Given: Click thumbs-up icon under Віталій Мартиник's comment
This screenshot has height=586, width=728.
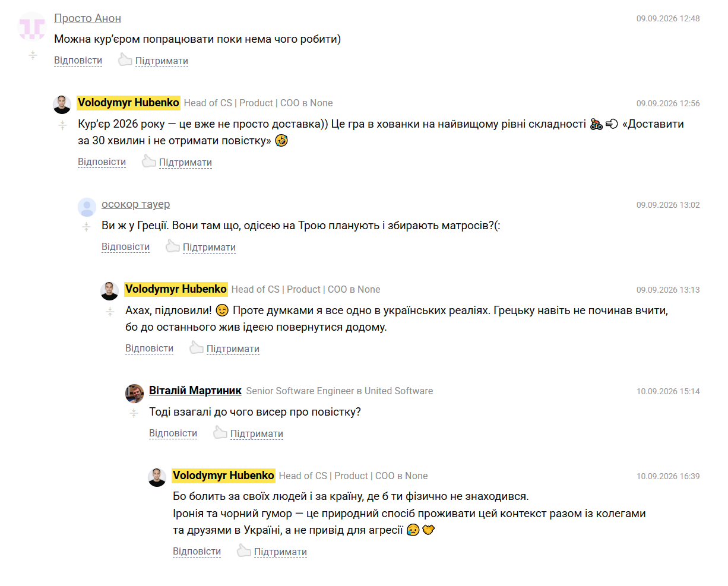Looking at the screenshot, I should 220,432.
